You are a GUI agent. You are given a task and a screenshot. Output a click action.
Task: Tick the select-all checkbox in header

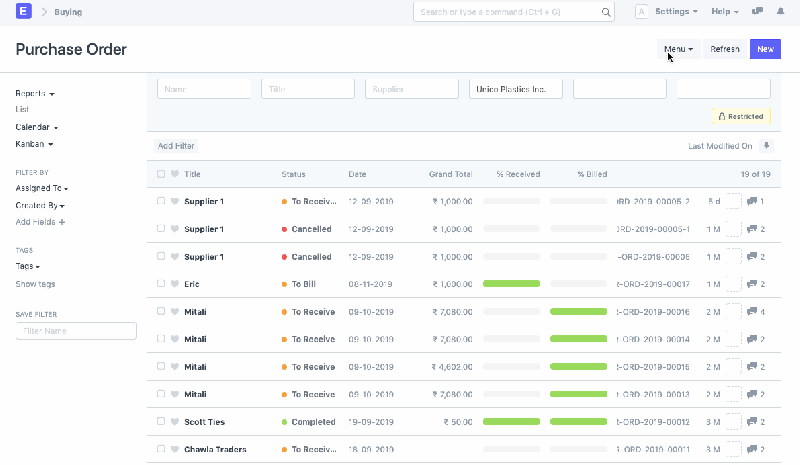coord(161,174)
